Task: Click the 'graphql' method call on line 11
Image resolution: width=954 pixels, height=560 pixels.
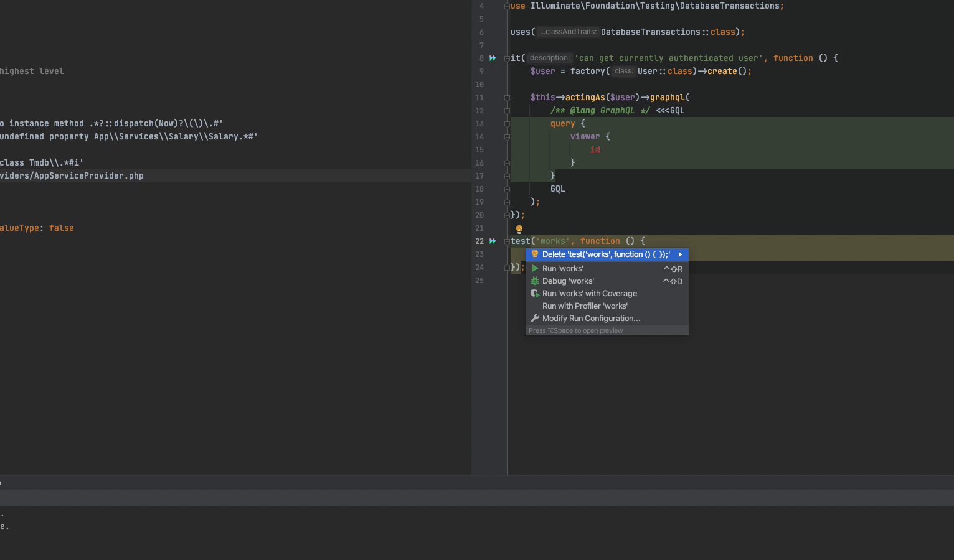Action: 668,97
